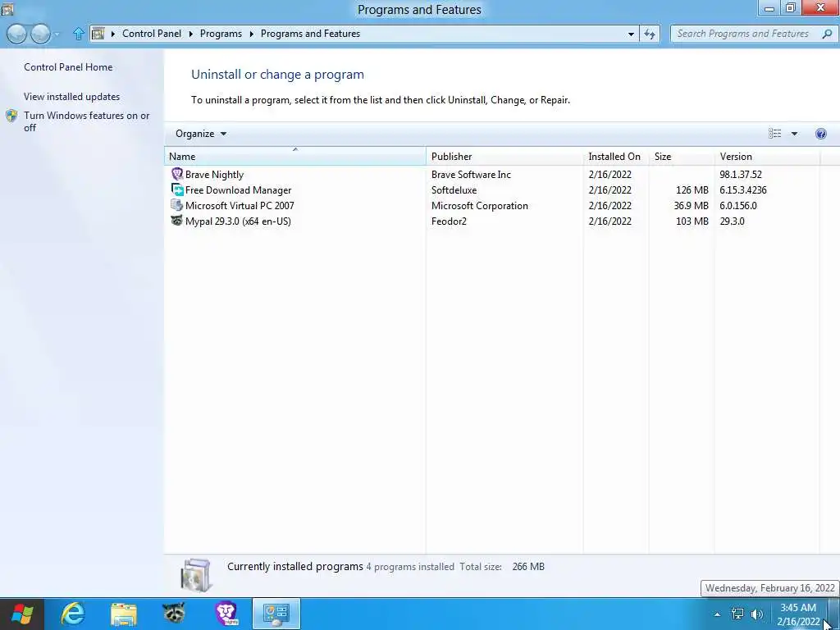
Task: Sort by the Publisher column header
Action: [x=504, y=157]
